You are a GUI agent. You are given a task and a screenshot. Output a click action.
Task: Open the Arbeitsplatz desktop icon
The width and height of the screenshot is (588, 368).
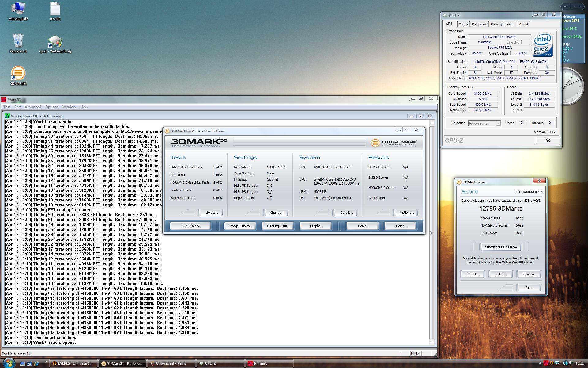(18, 12)
